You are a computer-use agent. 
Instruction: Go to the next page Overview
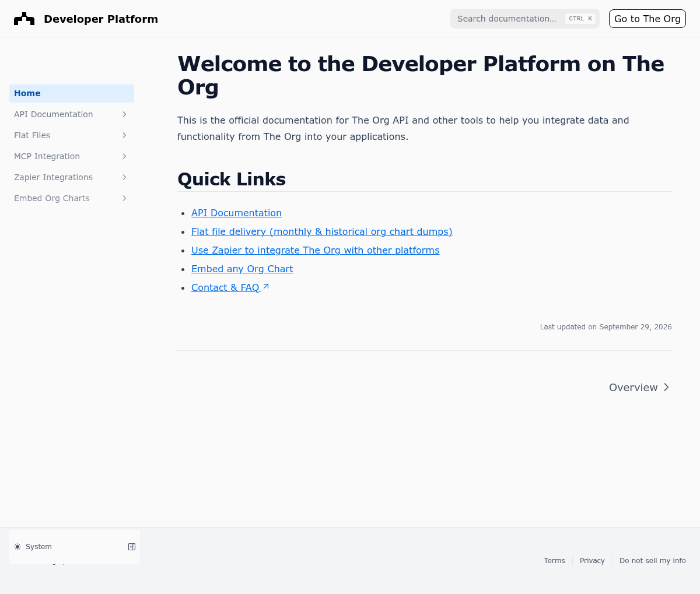click(x=639, y=388)
